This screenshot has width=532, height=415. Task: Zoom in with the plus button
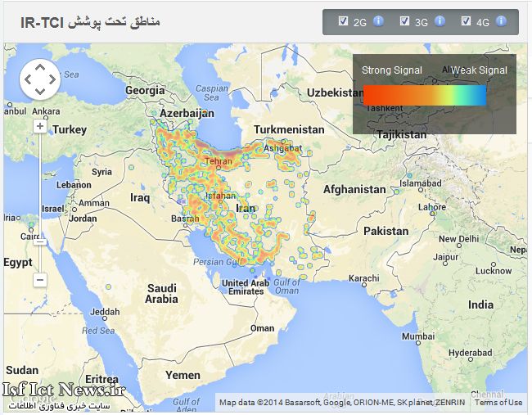[x=40, y=126]
